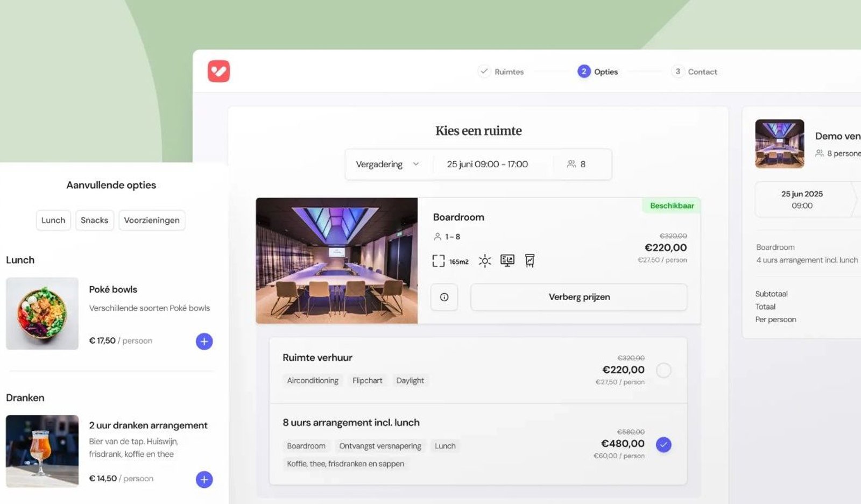Image resolution: width=861 pixels, height=504 pixels.
Task: Click the red heart checkmark logo
Action: tap(218, 71)
